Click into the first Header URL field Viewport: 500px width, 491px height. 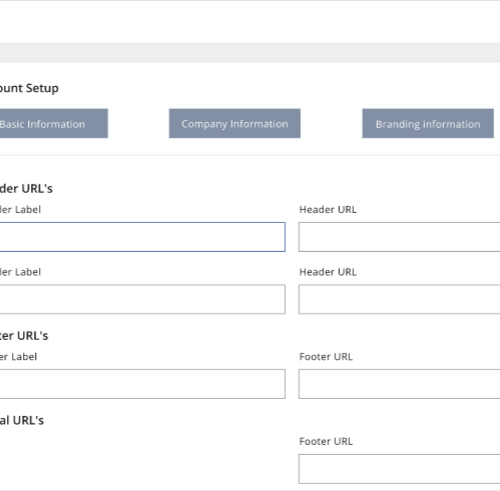[x=399, y=237]
